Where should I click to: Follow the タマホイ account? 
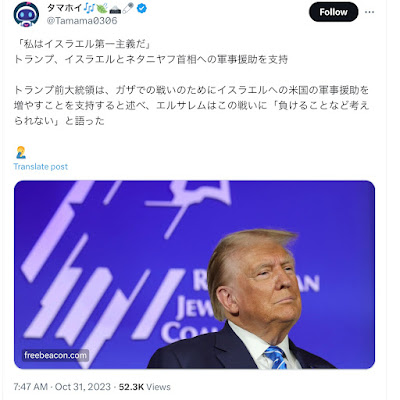[333, 12]
